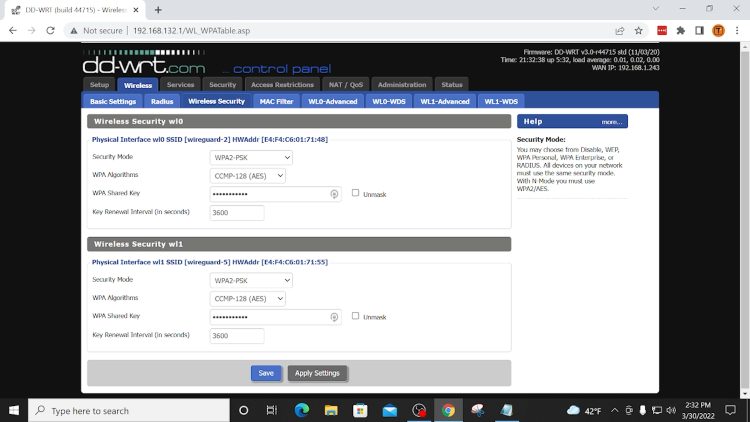Open the volume control in system tray
The image size is (750, 422).
(x=671, y=411)
